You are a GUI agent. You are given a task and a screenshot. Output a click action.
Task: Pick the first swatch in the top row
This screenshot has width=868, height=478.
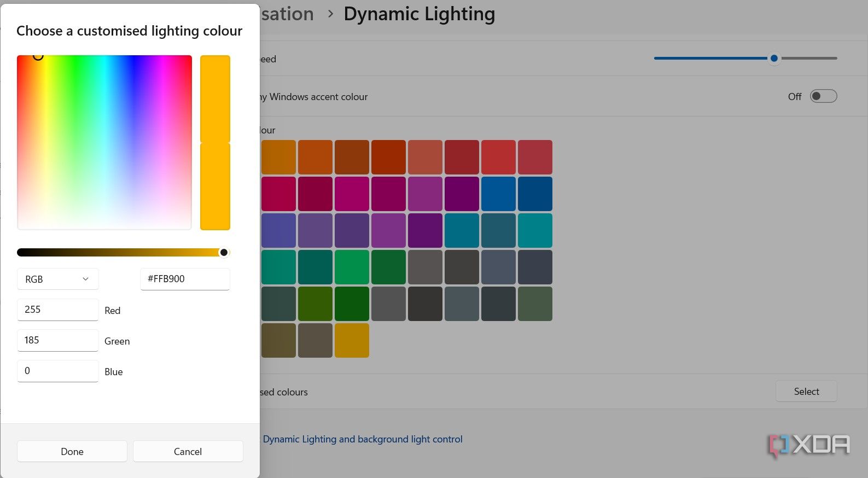[x=278, y=157]
